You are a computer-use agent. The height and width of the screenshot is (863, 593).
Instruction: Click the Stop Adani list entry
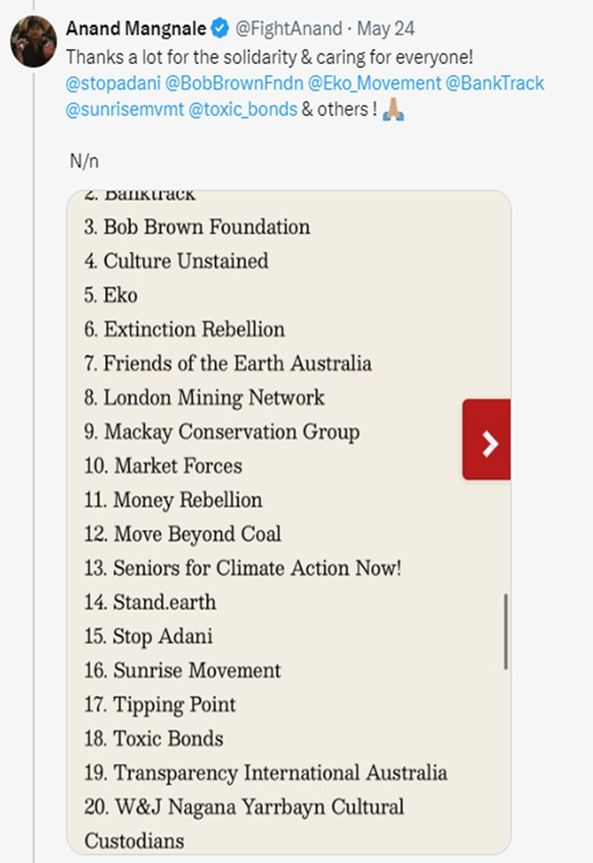click(x=148, y=636)
